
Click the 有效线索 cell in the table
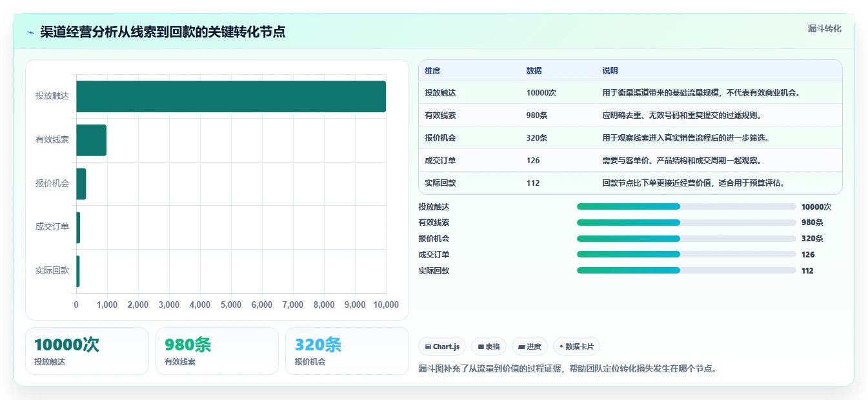tap(440, 115)
